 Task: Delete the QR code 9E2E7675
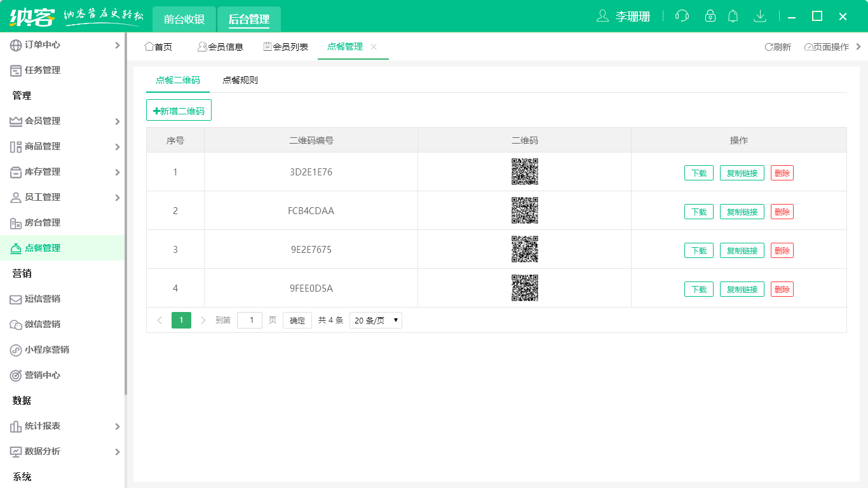click(782, 250)
